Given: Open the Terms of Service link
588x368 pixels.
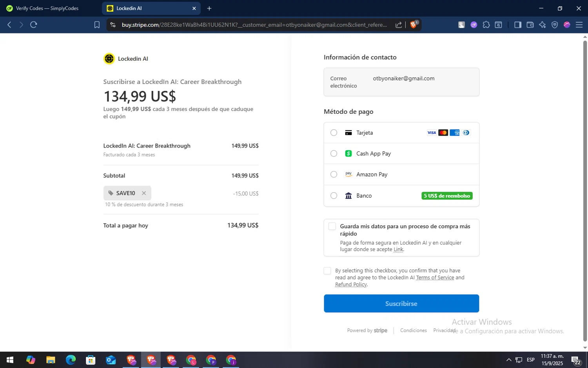Looking at the screenshot, I should point(435,277).
